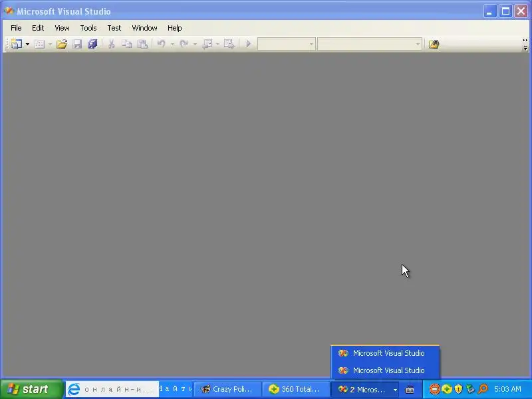Expand the New Project dropdown arrow
532x399 pixels.
click(x=27, y=44)
